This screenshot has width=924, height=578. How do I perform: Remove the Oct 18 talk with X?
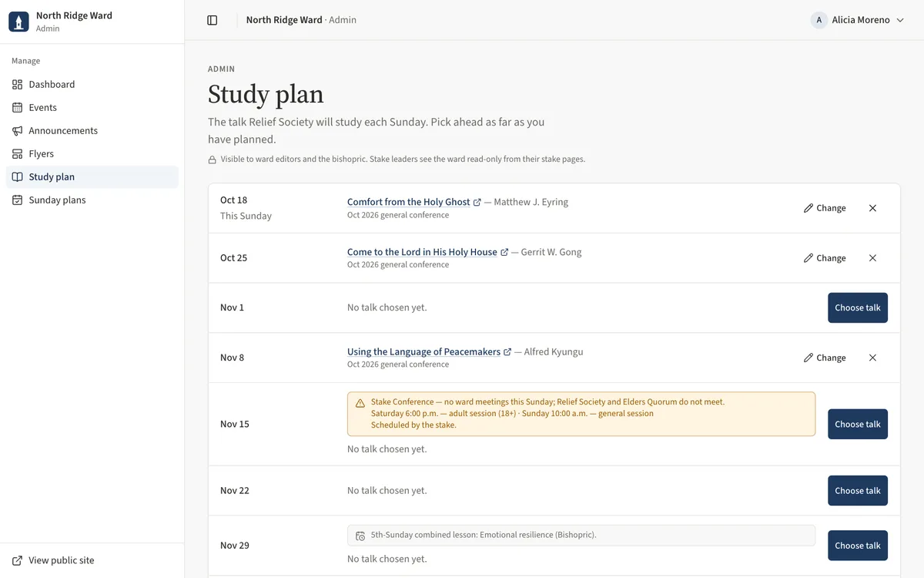[x=872, y=208]
